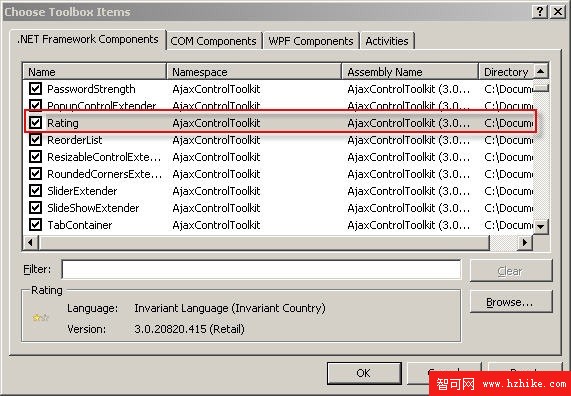Viewport: 571px width, 396px height.
Task: Sort by Directory column header
Action: pos(506,72)
